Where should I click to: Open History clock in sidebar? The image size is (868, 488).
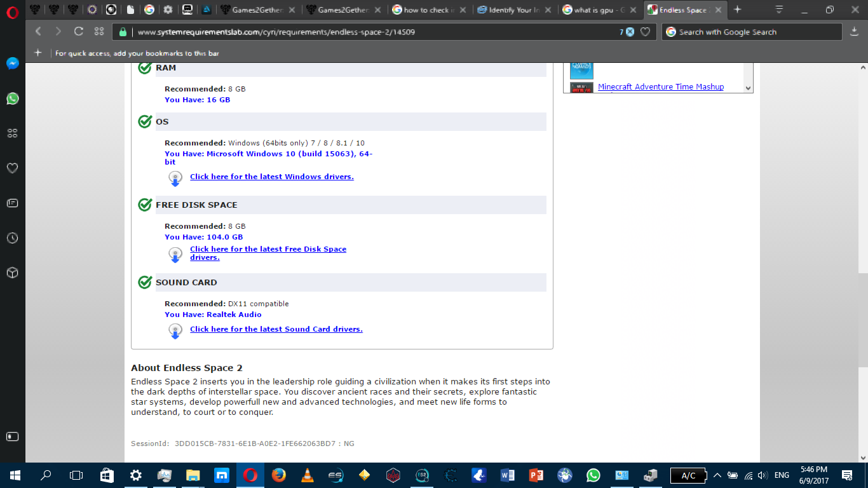[x=13, y=238]
